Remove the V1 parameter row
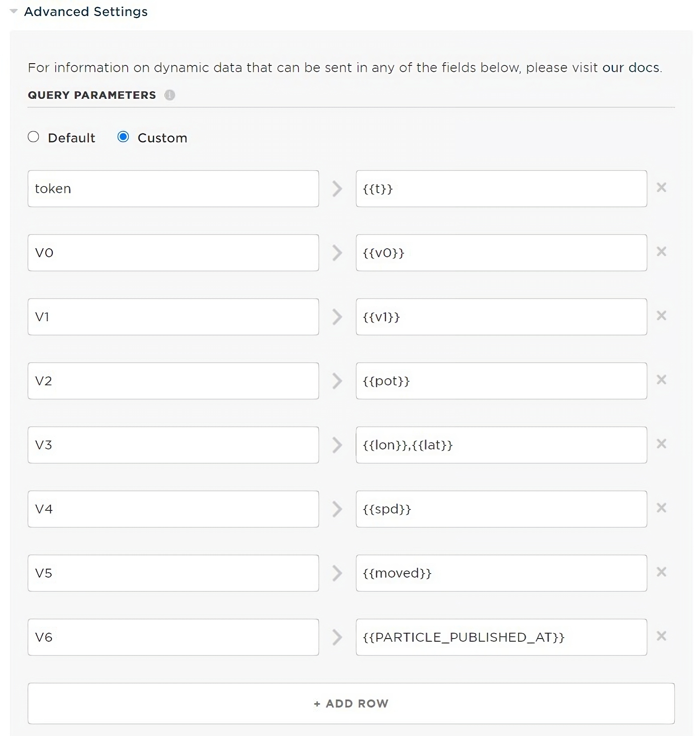700x736 pixels. [661, 316]
